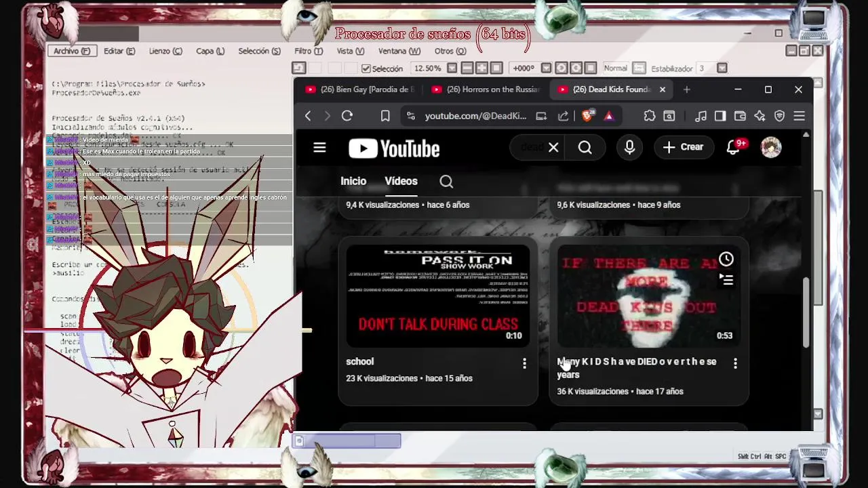This screenshot has height=488, width=868.
Task: Open the 'school' video thumbnail
Action: [438, 296]
